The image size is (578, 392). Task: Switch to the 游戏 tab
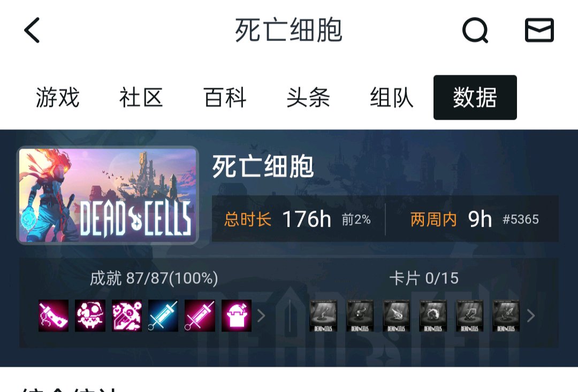(x=57, y=98)
